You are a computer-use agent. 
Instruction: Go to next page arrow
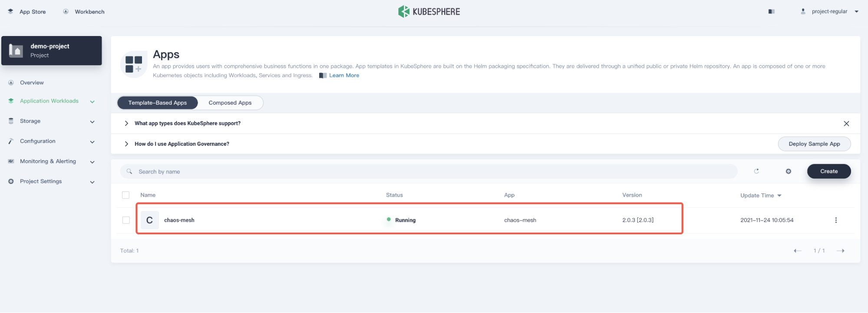[x=841, y=251]
